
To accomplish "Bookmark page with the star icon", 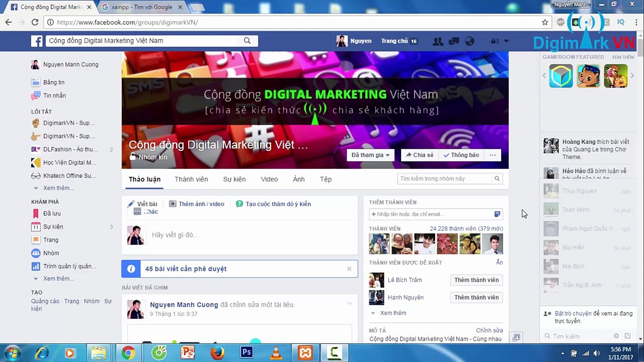I will click(545, 22).
